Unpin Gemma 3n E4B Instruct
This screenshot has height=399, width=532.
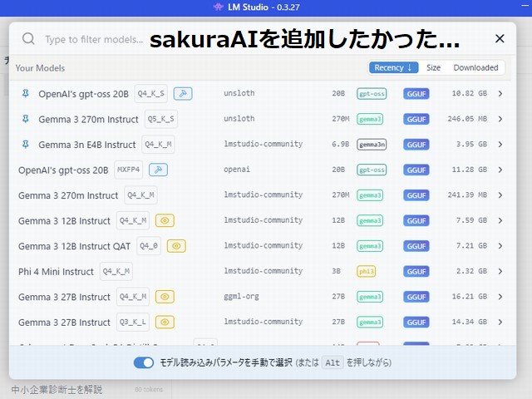click(26, 144)
